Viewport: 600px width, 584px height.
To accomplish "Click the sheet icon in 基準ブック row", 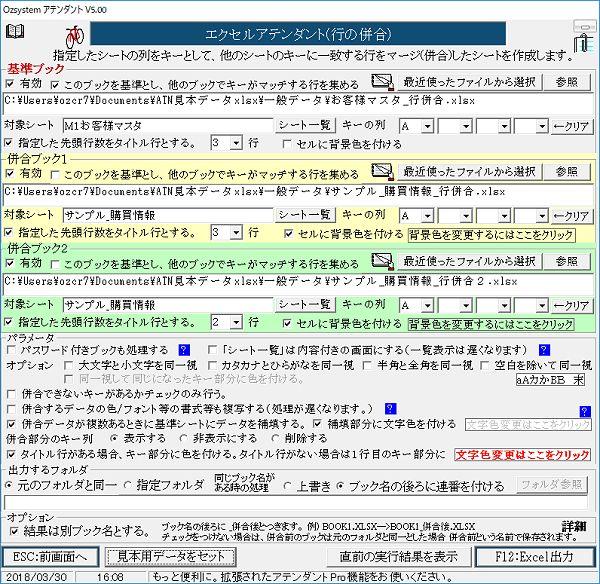I will coord(382,82).
